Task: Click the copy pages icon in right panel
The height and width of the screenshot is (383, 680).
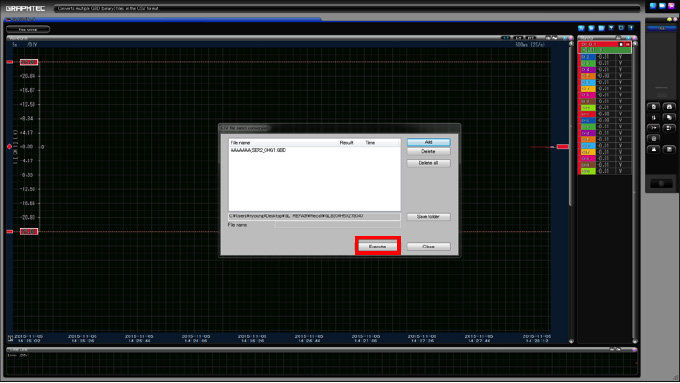Action: click(x=669, y=118)
